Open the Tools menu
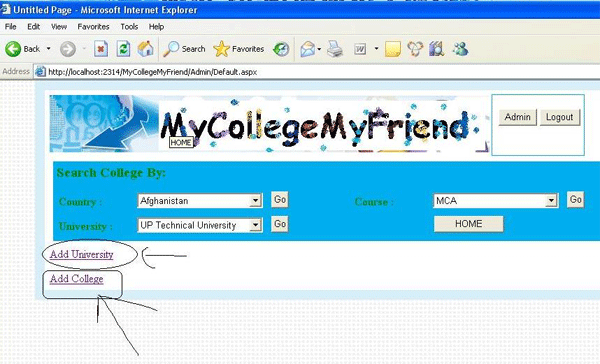The width and height of the screenshot is (600, 364). click(x=129, y=27)
